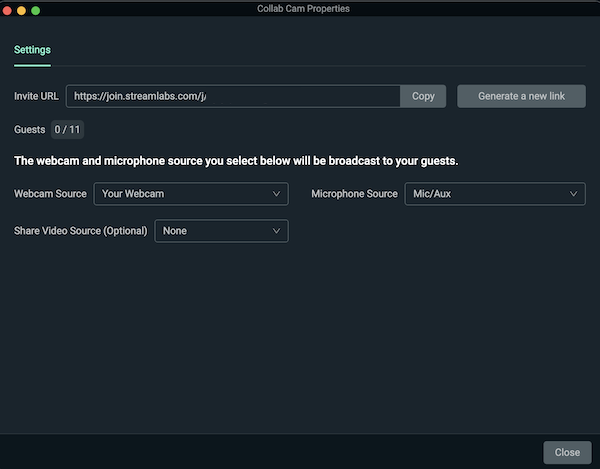Screen dimensions: 600x469
Task: Click the Webcam Source chevron arrow
Action: [x=277, y=194]
